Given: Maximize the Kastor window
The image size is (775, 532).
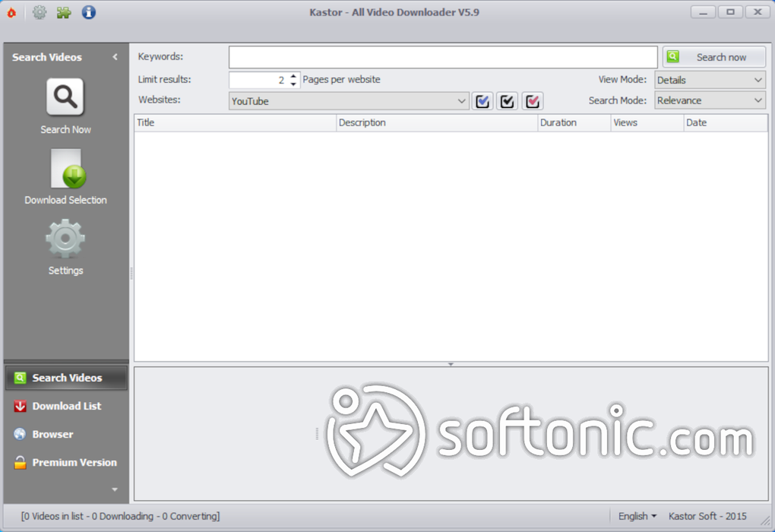Looking at the screenshot, I should [730, 12].
